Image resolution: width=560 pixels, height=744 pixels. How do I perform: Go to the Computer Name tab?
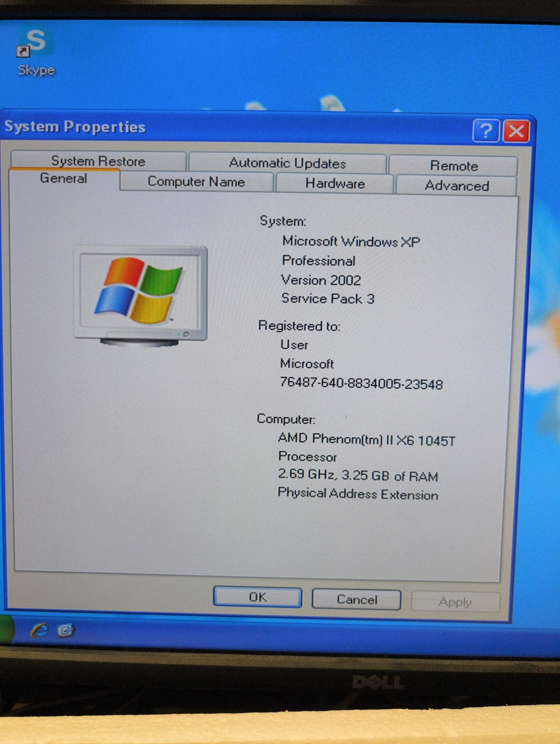tap(196, 181)
